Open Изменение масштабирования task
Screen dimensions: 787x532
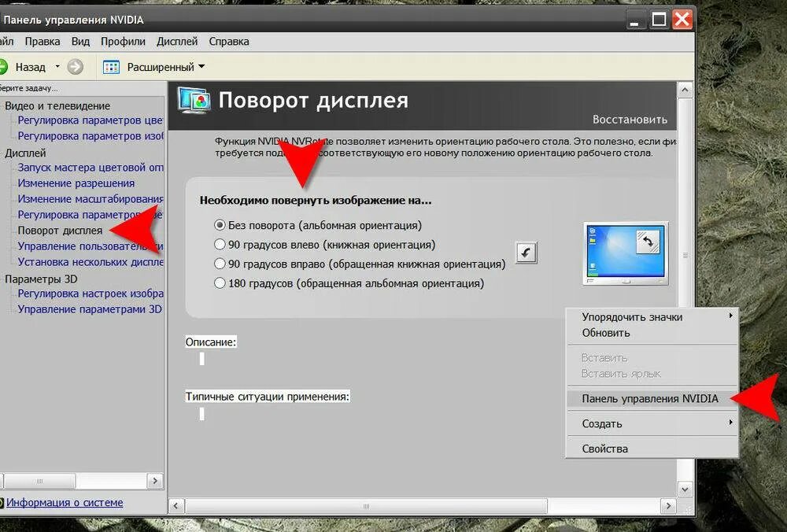[91, 199]
